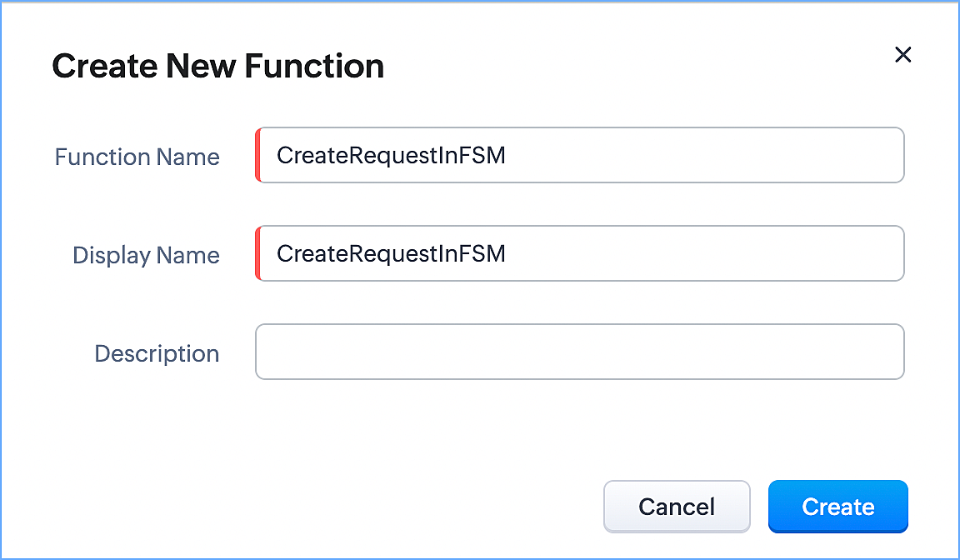Click the Function Name label
The image size is (960, 560).
(x=137, y=157)
